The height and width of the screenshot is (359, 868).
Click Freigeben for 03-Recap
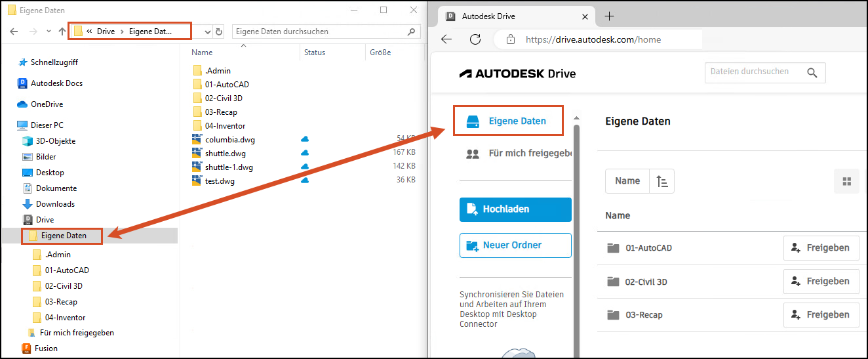pos(821,315)
